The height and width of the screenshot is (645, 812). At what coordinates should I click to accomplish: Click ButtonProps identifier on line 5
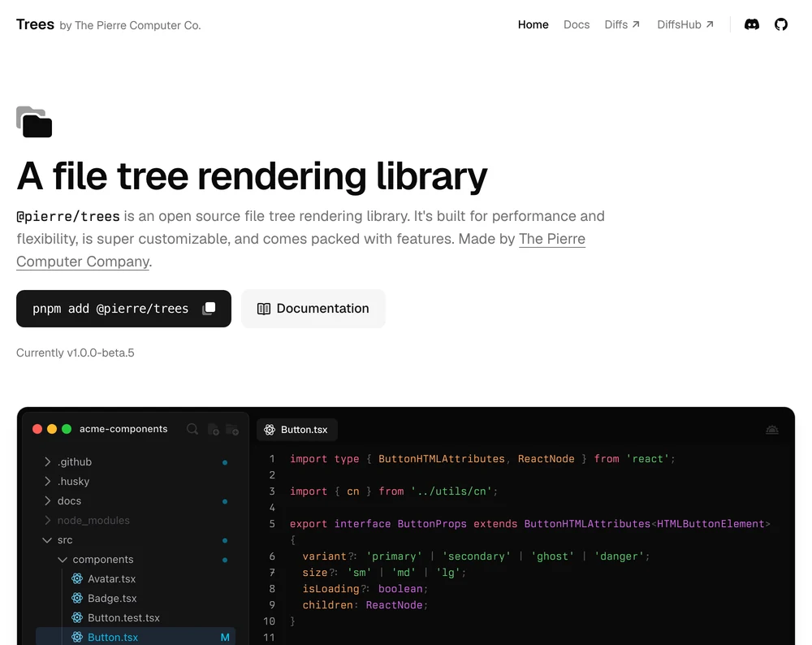pyautogui.click(x=432, y=524)
